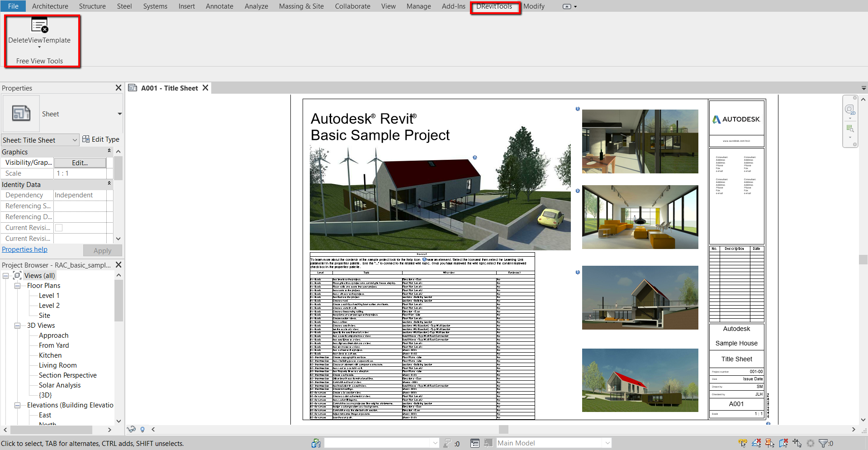
Task: Click the blue pin icon below Project Browser
Action: (x=142, y=430)
